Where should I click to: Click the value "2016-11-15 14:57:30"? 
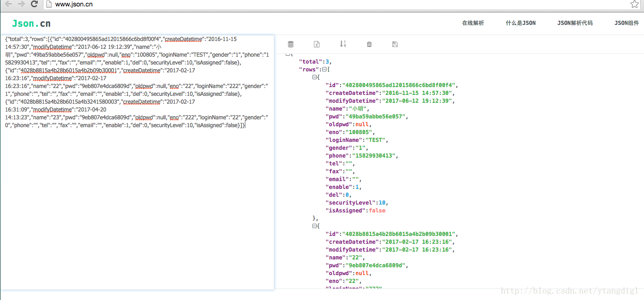(x=418, y=93)
